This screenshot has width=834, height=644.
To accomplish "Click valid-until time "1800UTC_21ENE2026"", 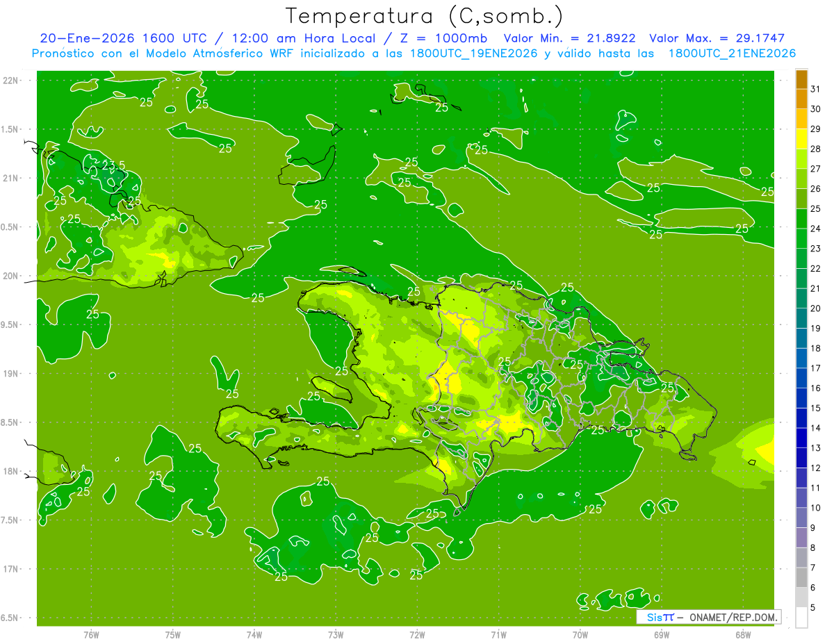I will tap(732, 53).
